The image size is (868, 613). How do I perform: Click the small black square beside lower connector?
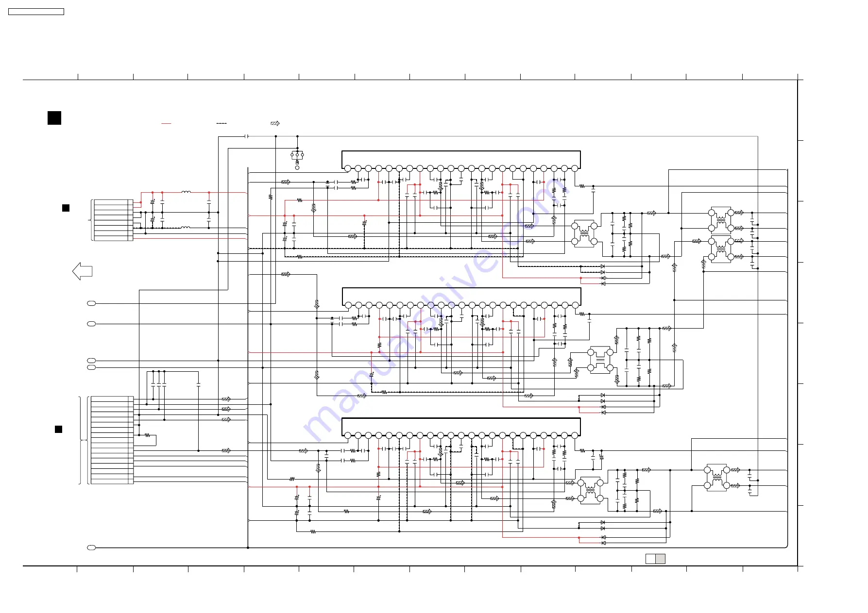(58, 429)
